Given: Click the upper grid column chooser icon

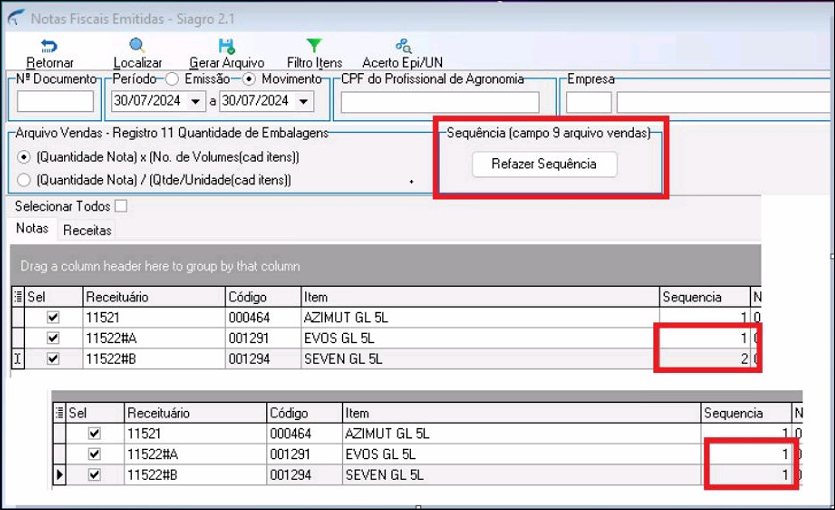Looking at the screenshot, I should pyautogui.click(x=18, y=297).
